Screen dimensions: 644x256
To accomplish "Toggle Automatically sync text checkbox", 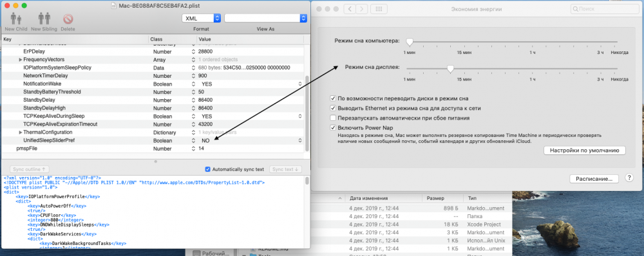I will point(208,169).
